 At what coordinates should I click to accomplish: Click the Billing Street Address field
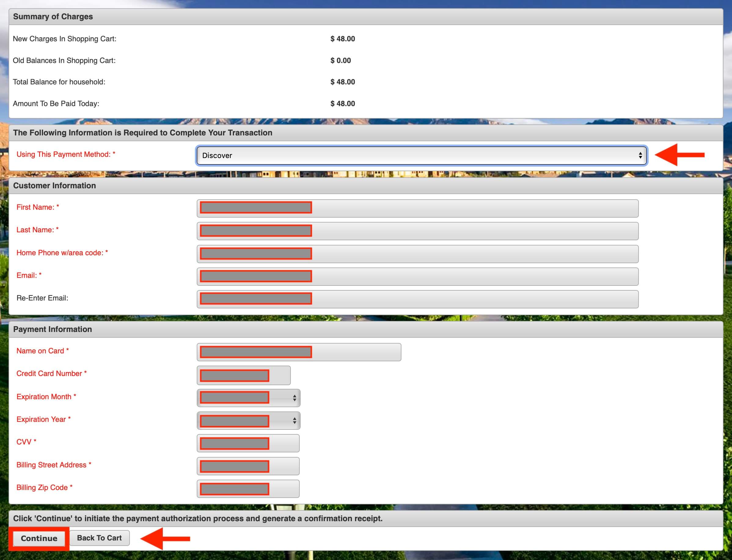[248, 466]
